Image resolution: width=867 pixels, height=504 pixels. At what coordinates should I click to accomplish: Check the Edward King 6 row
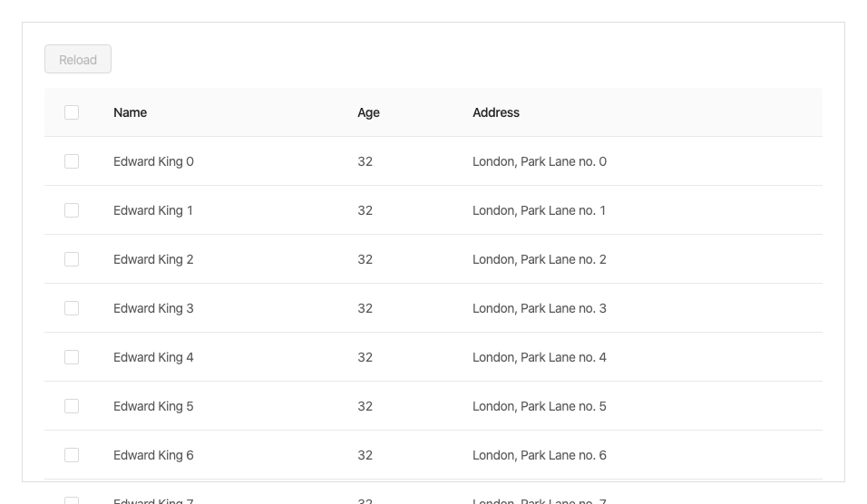point(72,455)
